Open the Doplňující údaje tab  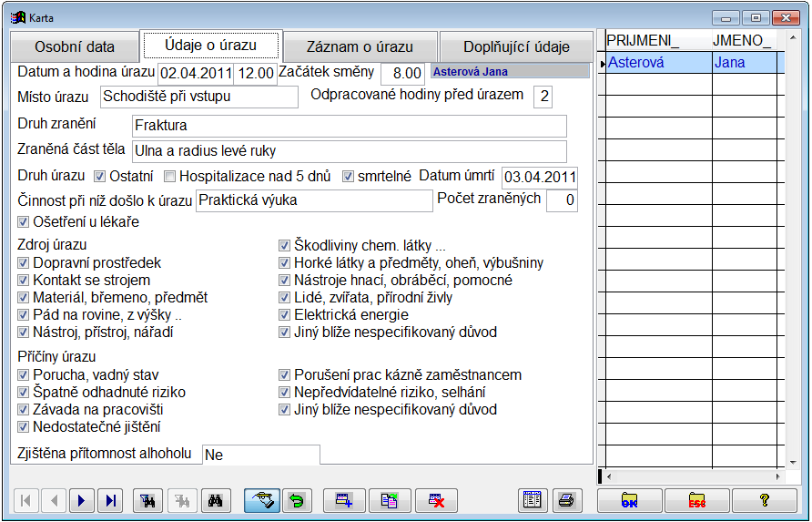point(516,47)
